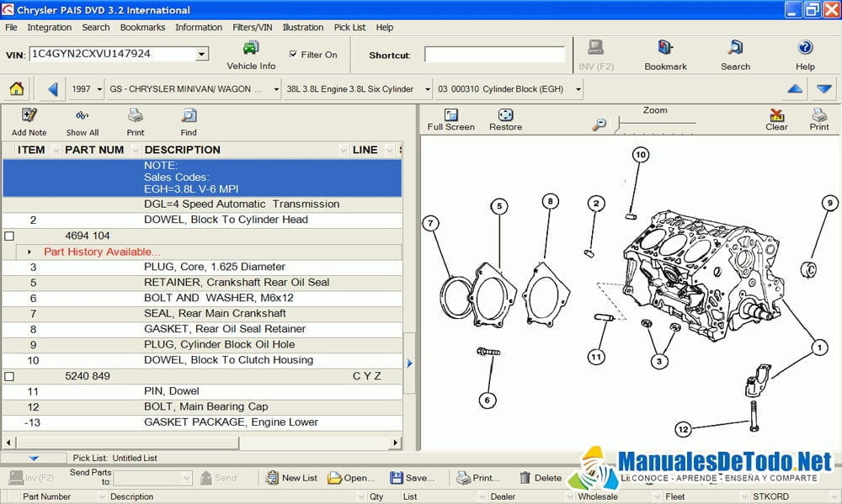The image size is (842, 504).
Task: Open the Integration menu
Action: click(x=50, y=28)
